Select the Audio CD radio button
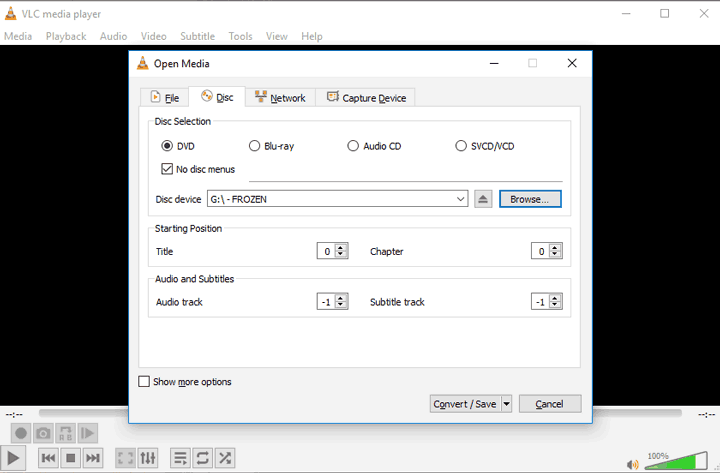 (x=353, y=146)
